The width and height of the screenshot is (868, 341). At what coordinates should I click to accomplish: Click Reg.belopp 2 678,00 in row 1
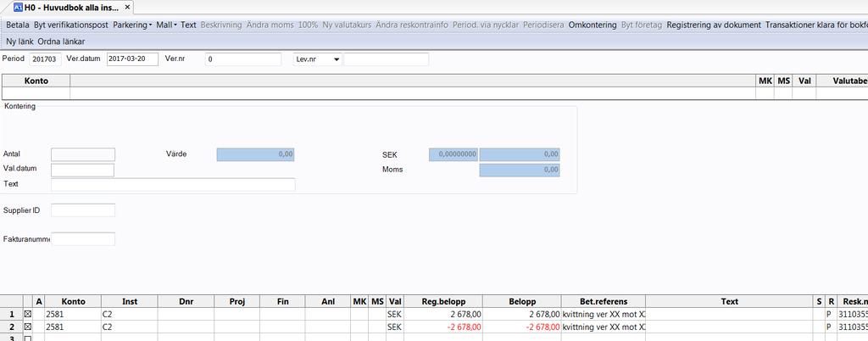coord(443,314)
